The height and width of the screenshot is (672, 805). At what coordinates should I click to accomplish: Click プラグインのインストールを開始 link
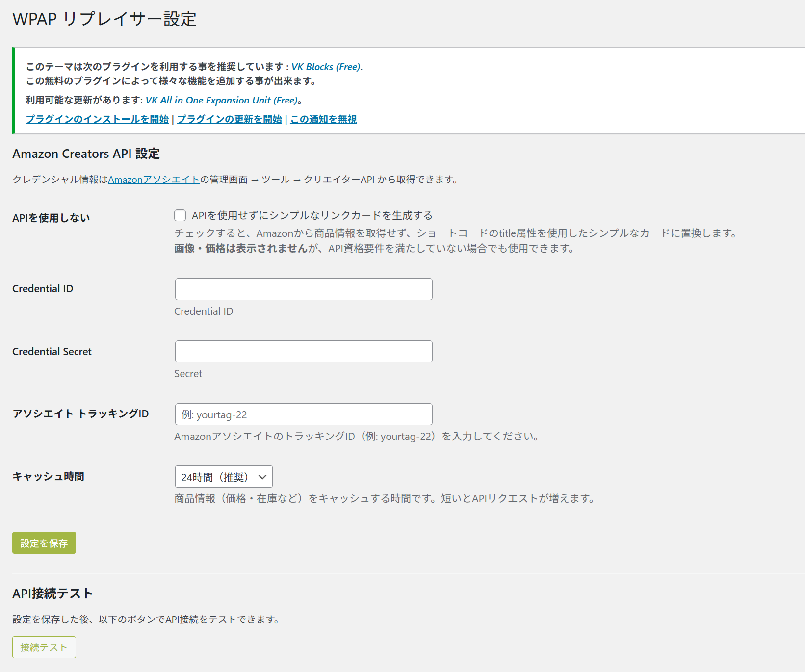click(x=97, y=119)
